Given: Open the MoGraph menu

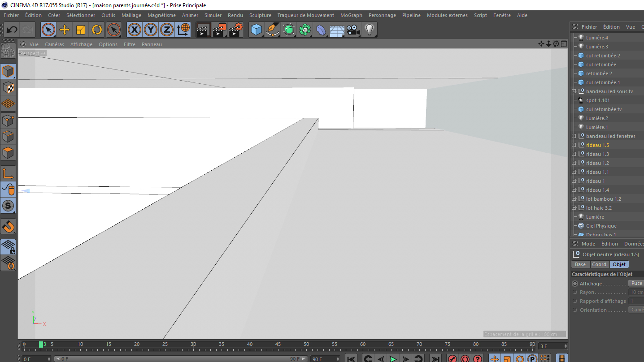Looking at the screenshot, I should [x=351, y=15].
